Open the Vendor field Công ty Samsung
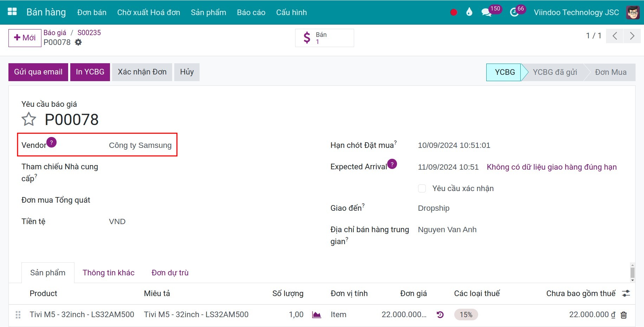Image resolution: width=644 pixels, height=327 pixels. 141,145
